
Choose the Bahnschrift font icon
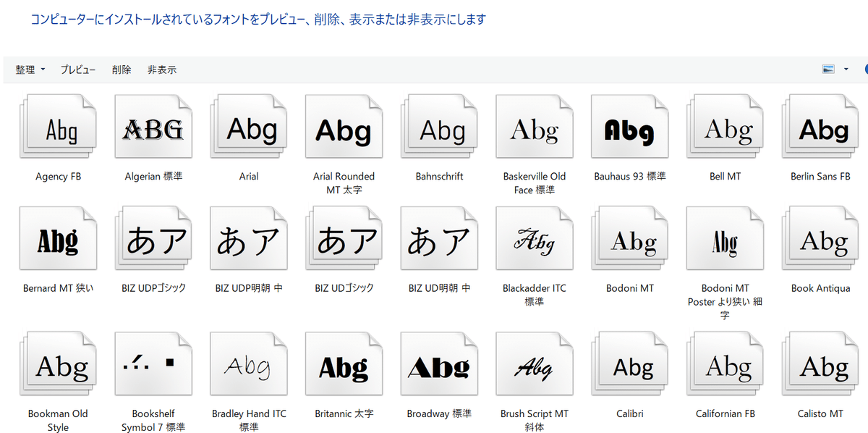click(x=439, y=127)
